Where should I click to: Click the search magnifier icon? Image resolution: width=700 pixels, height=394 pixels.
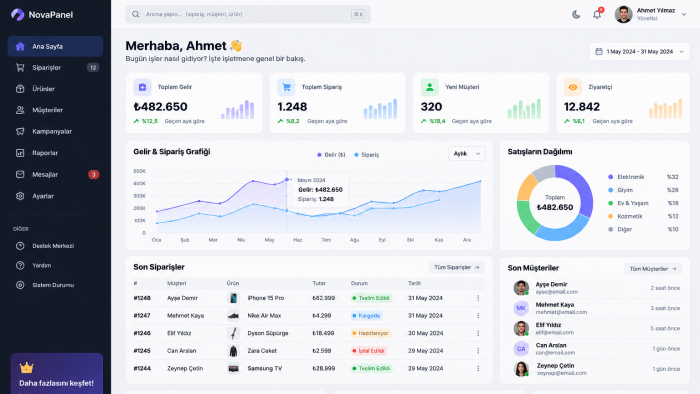[136, 14]
